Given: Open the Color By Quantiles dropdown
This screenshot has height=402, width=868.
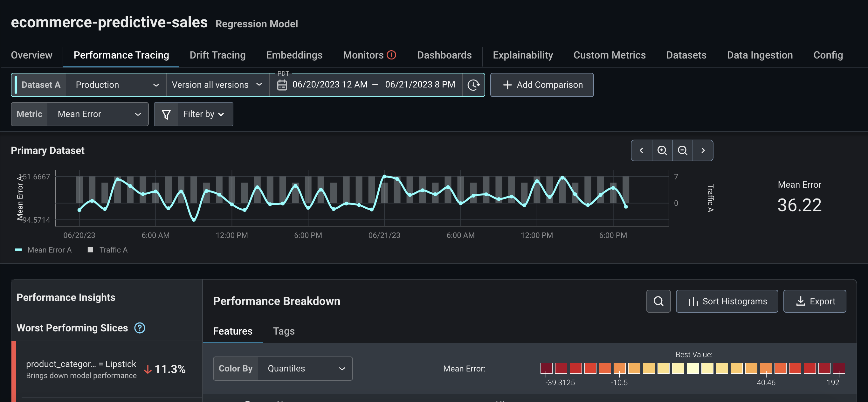Looking at the screenshot, I should (x=305, y=368).
